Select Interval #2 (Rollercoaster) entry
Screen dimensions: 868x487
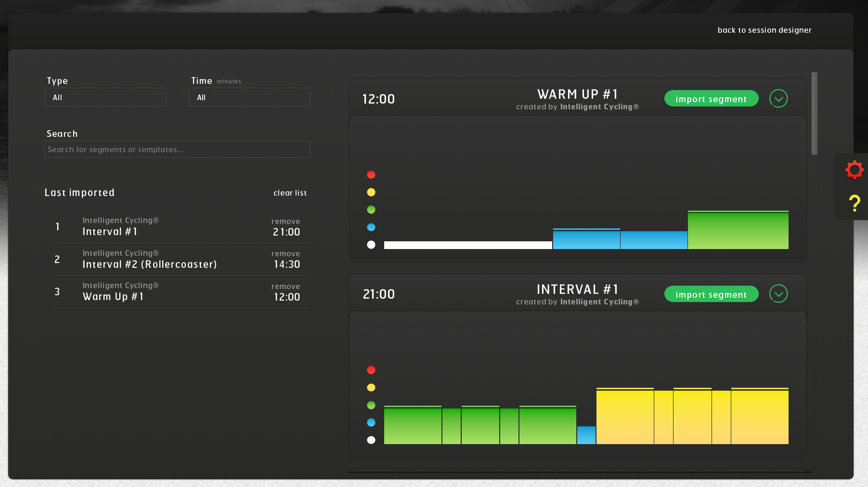point(182,259)
